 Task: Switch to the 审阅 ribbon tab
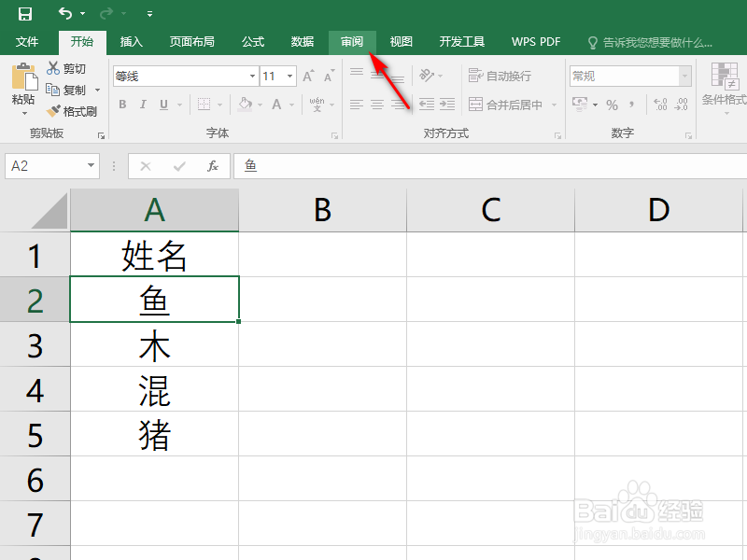tap(352, 41)
